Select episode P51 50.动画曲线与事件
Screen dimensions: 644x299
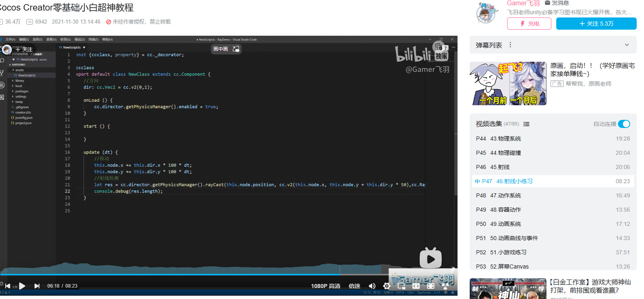[x=553, y=238]
